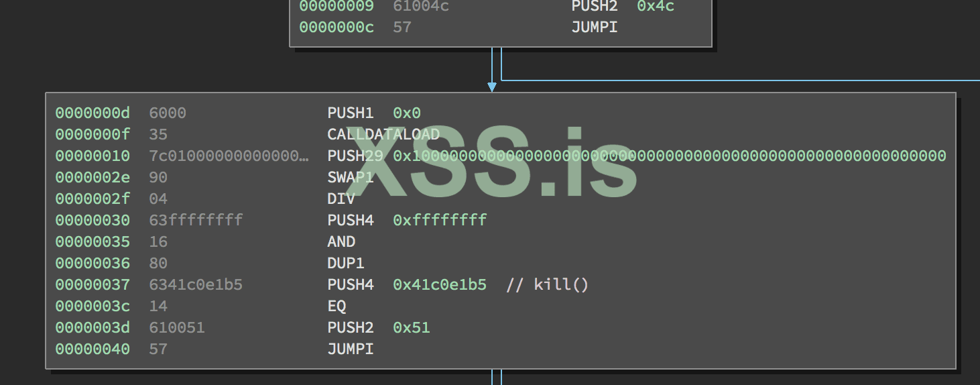Viewport: 980px width, 385px height.
Task: Click address 00000040
Action: (93, 349)
